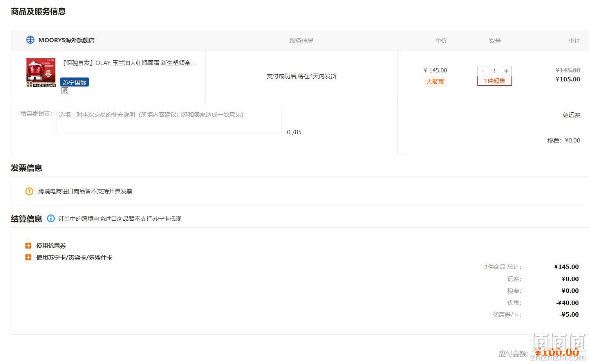Click the discounted subtotal ¥105.00
The width and height of the screenshot is (589, 364).
pyautogui.click(x=568, y=79)
